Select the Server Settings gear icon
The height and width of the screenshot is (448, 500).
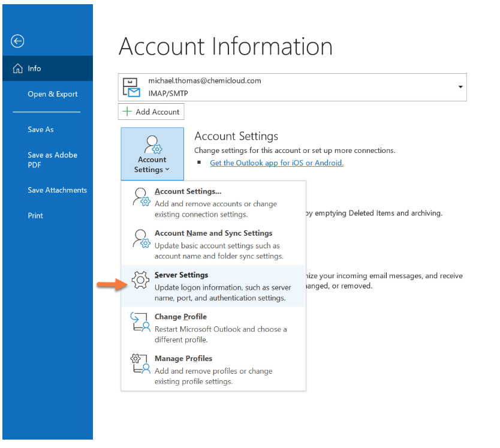tap(140, 279)
